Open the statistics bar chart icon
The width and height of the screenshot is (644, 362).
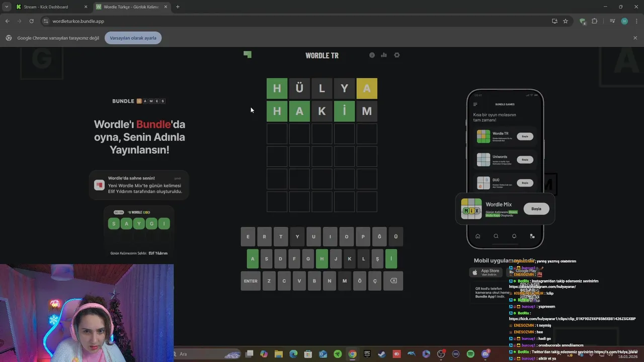pos(384,55)
